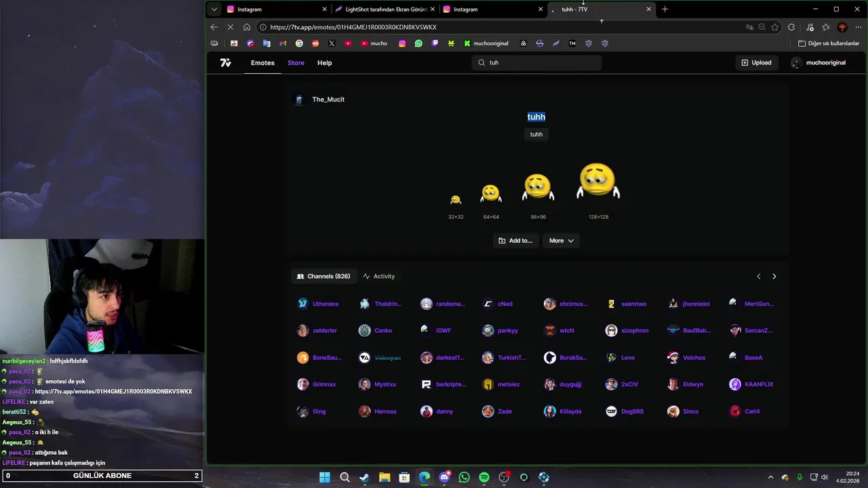
Task: Open Spotify from the taskbar
Action: pos(484,477)
